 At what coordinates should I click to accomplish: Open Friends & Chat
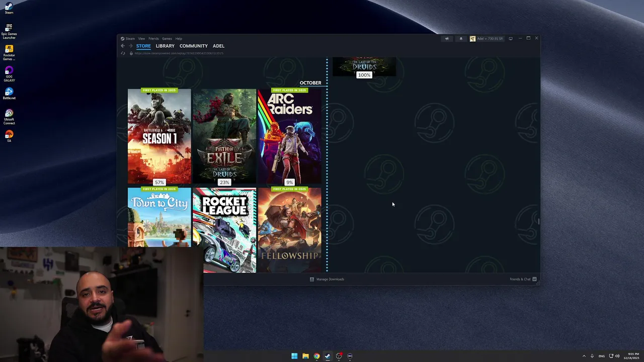(523, 279)
